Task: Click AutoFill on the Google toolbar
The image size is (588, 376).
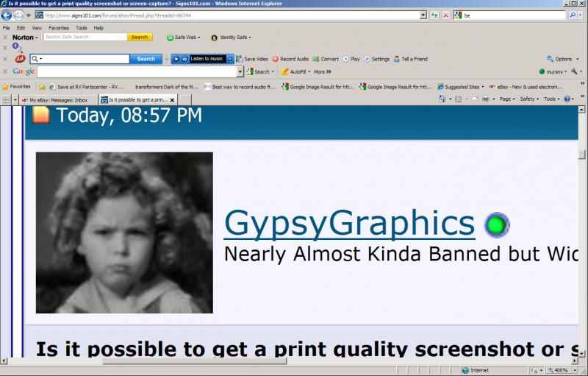Action: (296, 71)
